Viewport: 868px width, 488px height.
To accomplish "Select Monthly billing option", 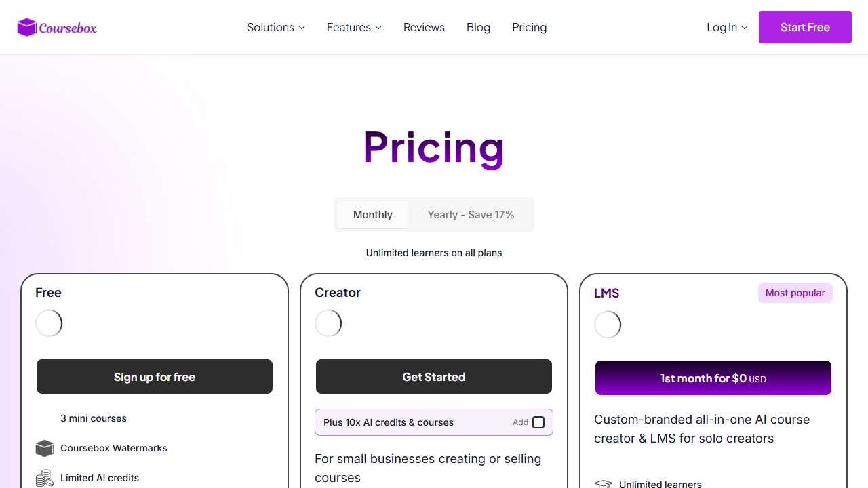I will tap(372, 215).
